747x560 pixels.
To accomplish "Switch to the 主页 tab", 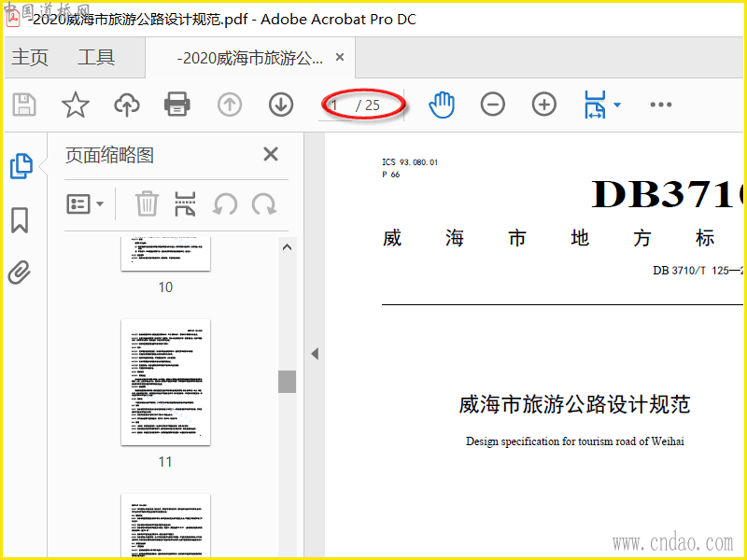I will (30, 57).
